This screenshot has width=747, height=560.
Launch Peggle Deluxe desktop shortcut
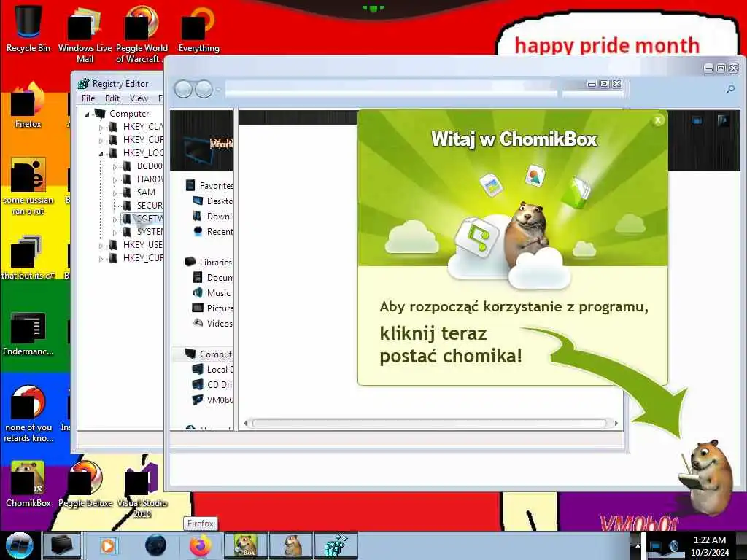85,484
